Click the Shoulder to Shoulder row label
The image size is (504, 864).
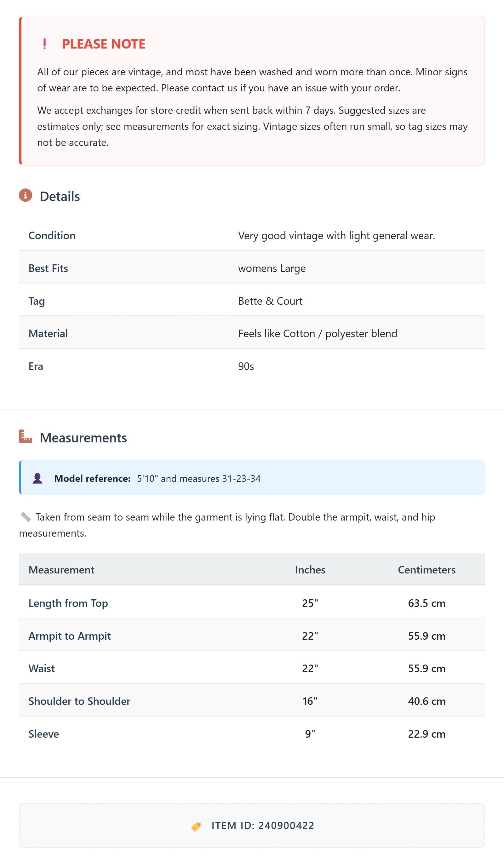click(79, 701)
